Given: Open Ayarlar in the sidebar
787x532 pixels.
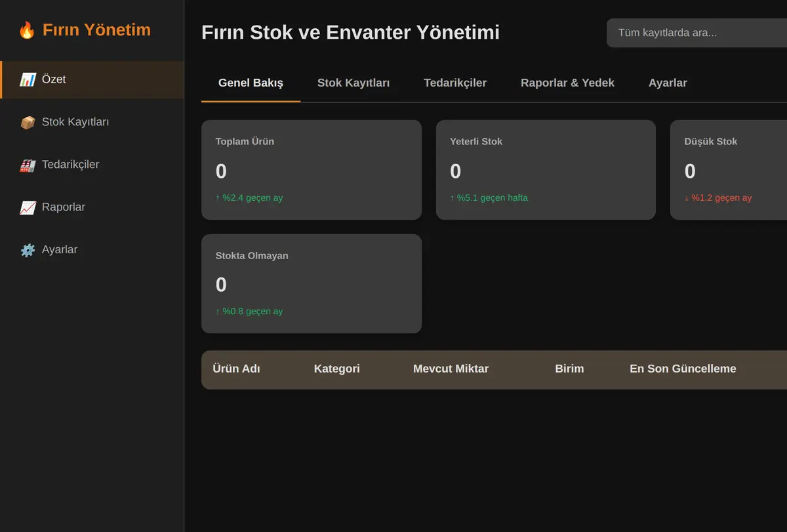Looking at the screenshot, I should (92, 251).
